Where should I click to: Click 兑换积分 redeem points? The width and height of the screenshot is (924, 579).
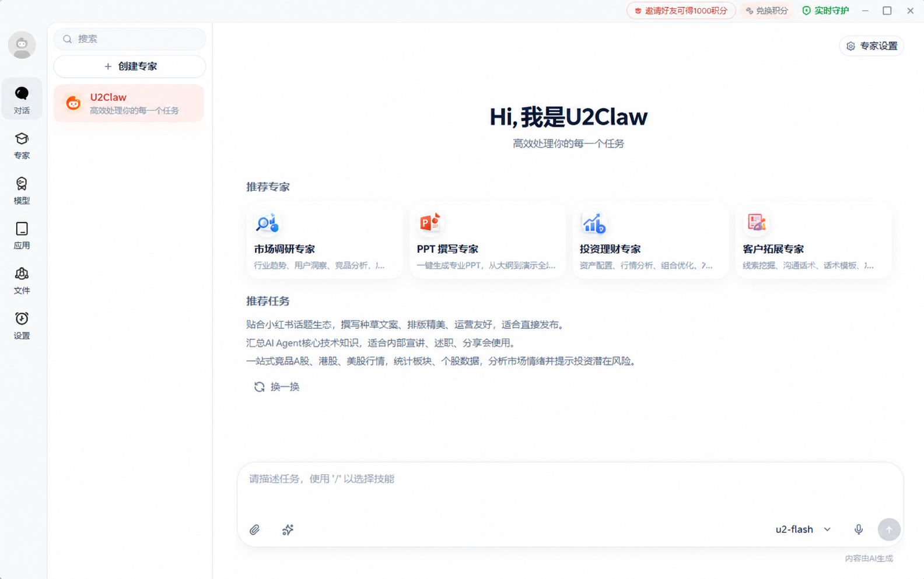[x=766, y=10]
